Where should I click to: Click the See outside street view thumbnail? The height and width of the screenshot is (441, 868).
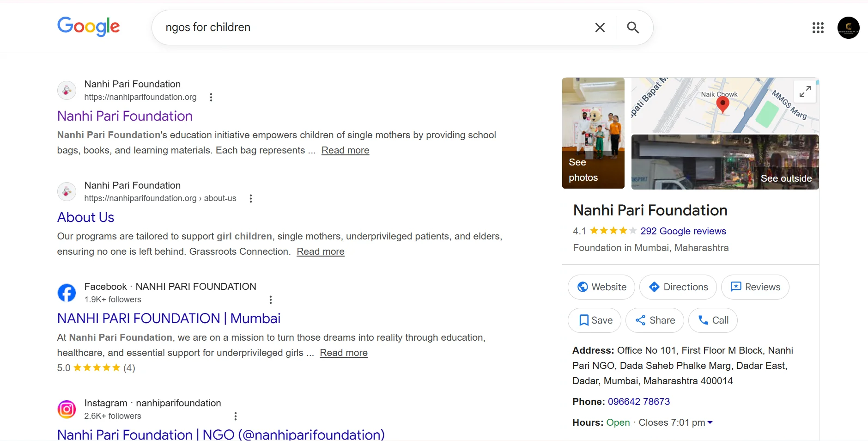coord(725,162)
